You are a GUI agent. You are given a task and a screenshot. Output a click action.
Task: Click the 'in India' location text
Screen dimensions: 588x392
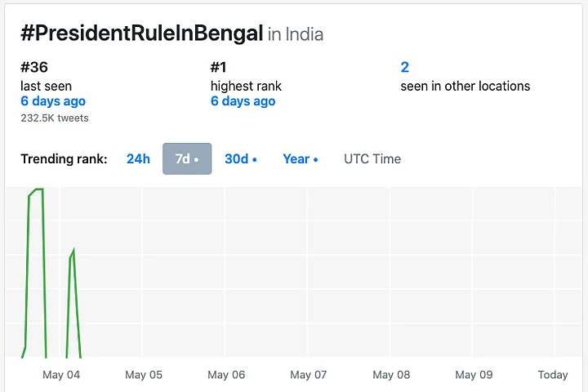click(x=296, y=34)
